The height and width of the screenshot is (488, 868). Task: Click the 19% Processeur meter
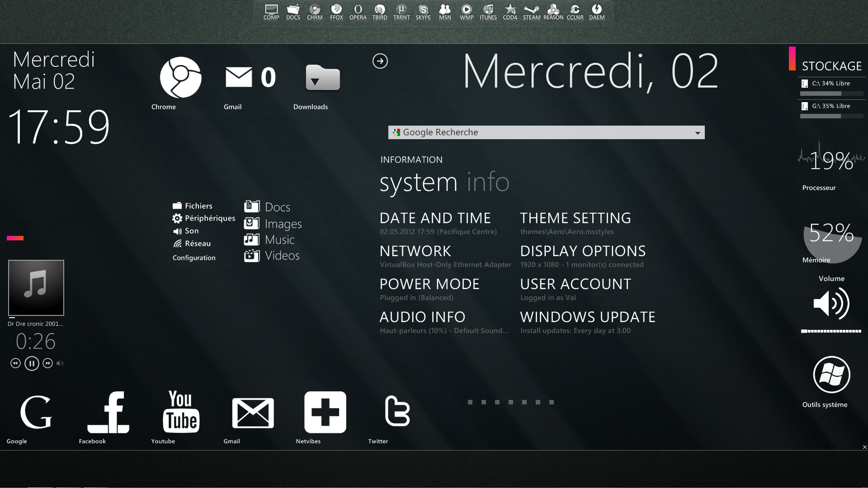[831, 160]
